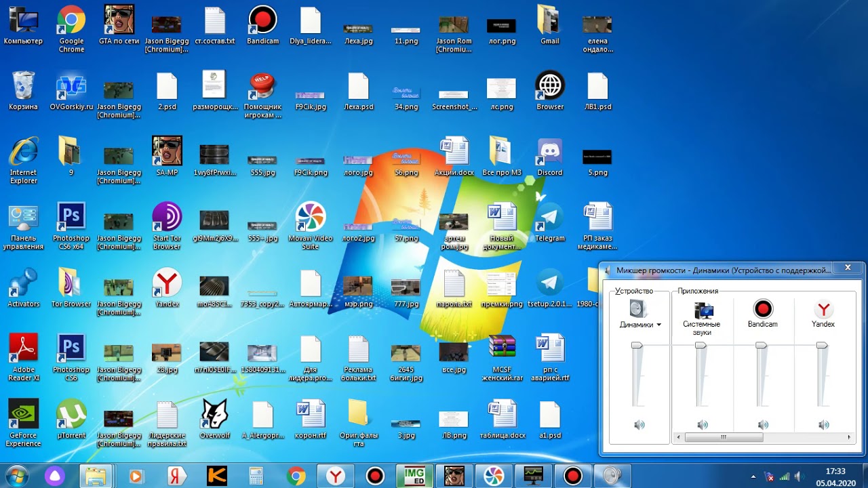Open the tray volume icon

800,476
